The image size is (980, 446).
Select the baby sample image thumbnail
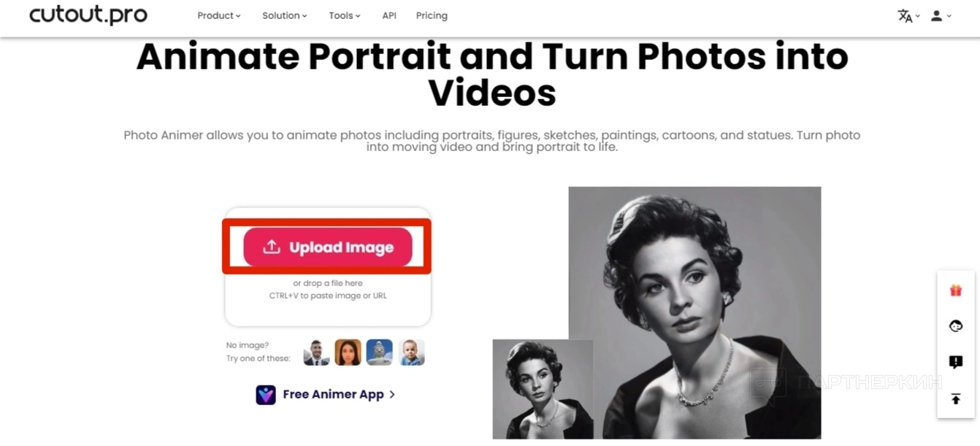412,353
